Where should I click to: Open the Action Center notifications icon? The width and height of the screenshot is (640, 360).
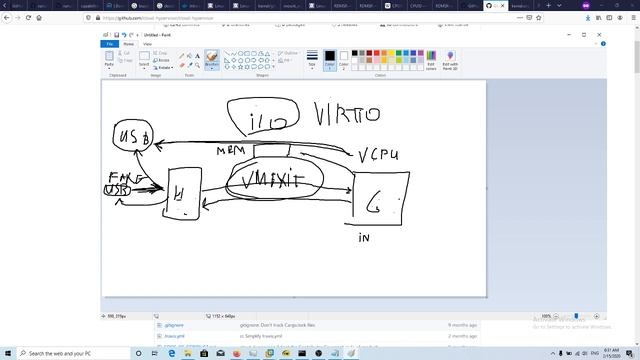(629, 353)
